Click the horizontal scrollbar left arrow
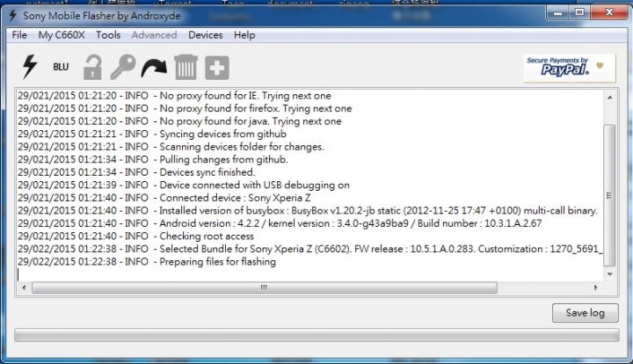The width and height of the screenshot is (633, 364). click(x=24, y=288)
